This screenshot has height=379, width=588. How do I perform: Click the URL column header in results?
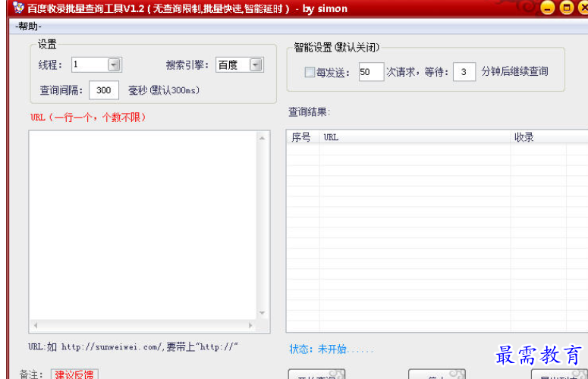pyautogui.click(x=415, y=137)
